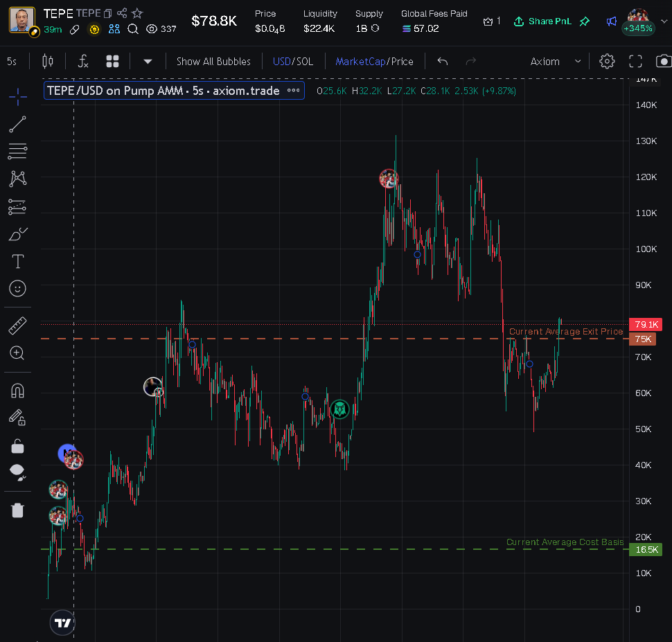Click the TradingView logo
Screen dimensions: 672x642
coord(62,623)
